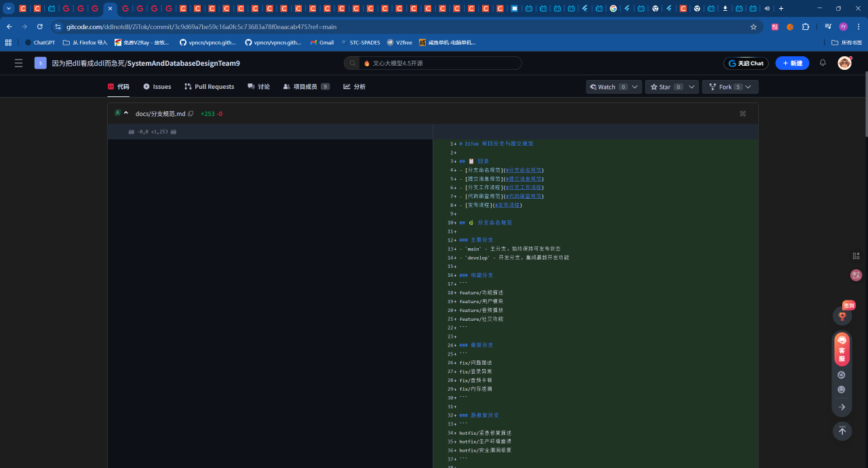Open the browser extensions puzzle icon

(x=806, y=27)
